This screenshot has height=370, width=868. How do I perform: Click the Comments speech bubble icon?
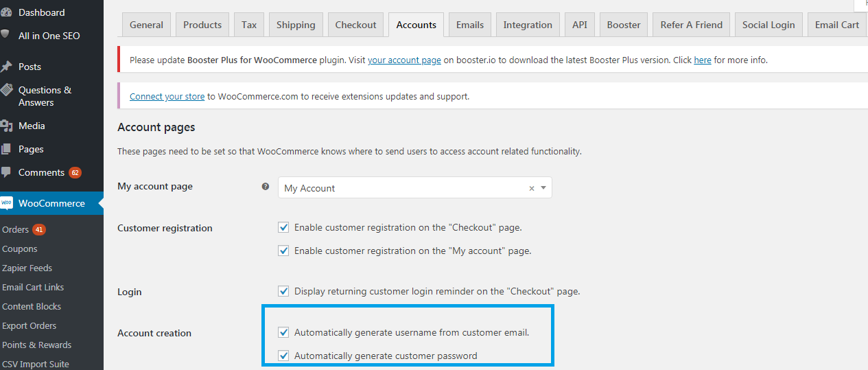(x=6, y=172)
